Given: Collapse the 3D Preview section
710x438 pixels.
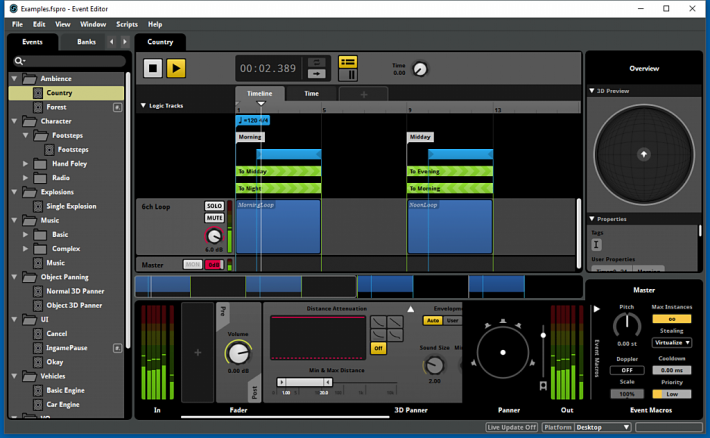Looking at the screenshot, I should pos(591,91).
